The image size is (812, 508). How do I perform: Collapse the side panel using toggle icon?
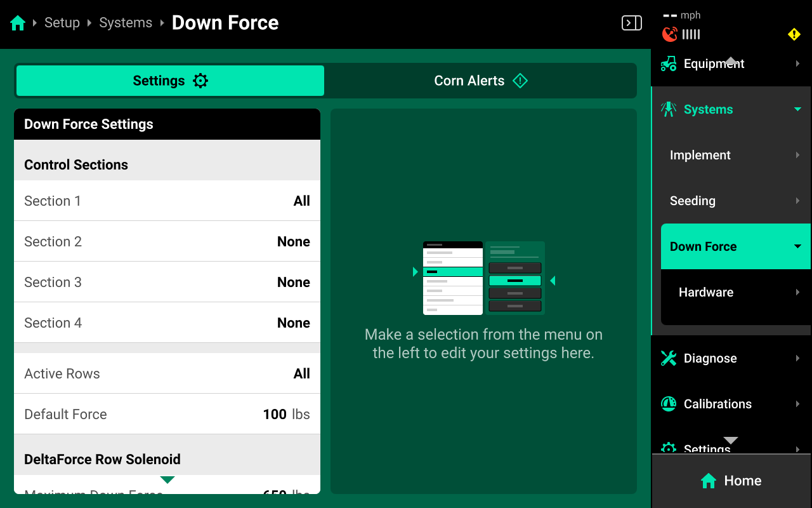(631, 23)
